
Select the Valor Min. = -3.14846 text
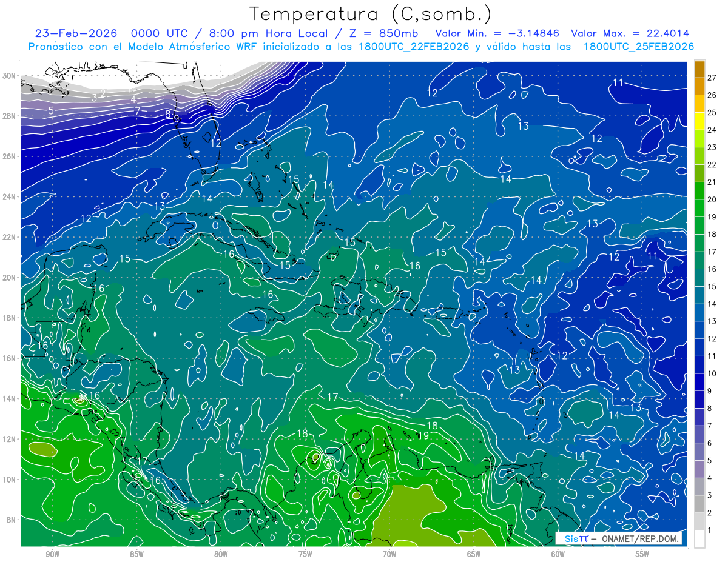(497, 33)
